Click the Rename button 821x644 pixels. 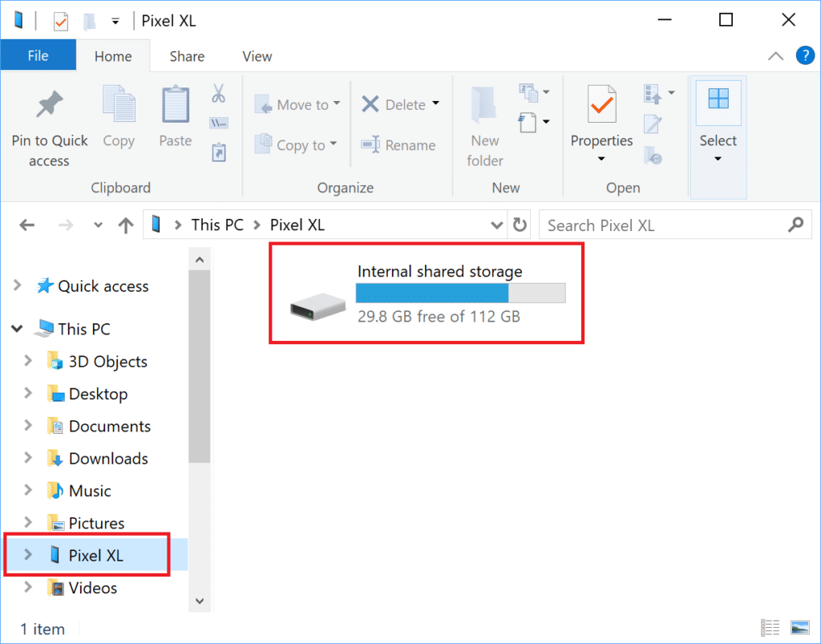coord(398,144)
